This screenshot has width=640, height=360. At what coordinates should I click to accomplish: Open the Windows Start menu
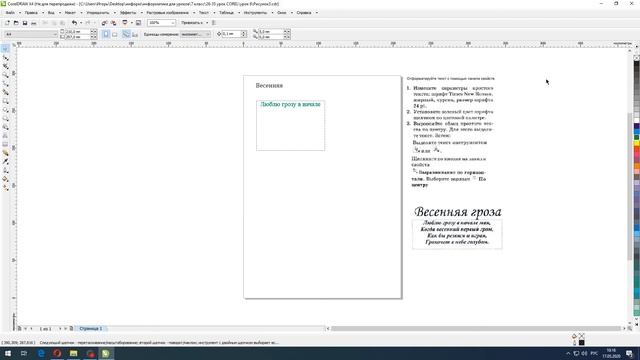[x=8, y=353]
